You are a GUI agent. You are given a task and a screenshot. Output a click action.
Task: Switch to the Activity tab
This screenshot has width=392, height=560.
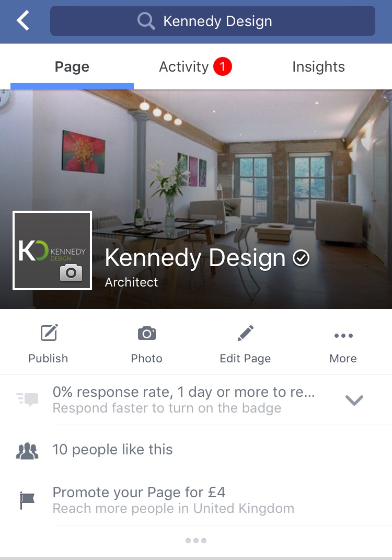[x=195, y=67]
